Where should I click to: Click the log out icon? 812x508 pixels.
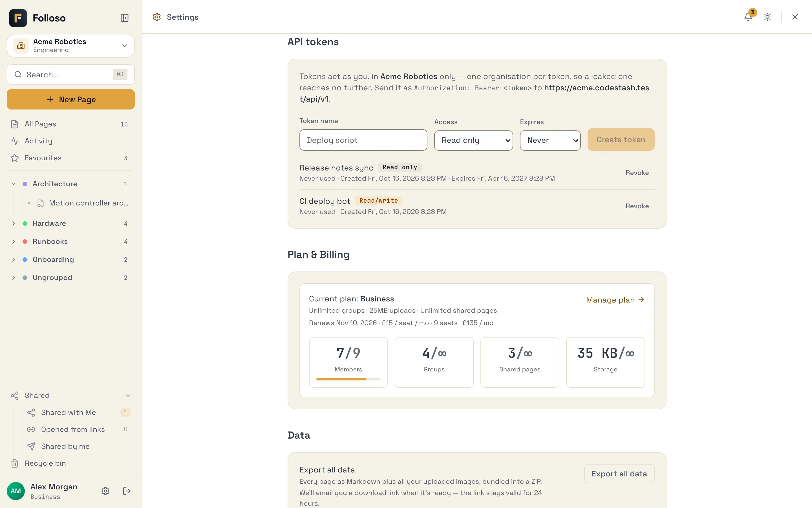coord(127,491)
